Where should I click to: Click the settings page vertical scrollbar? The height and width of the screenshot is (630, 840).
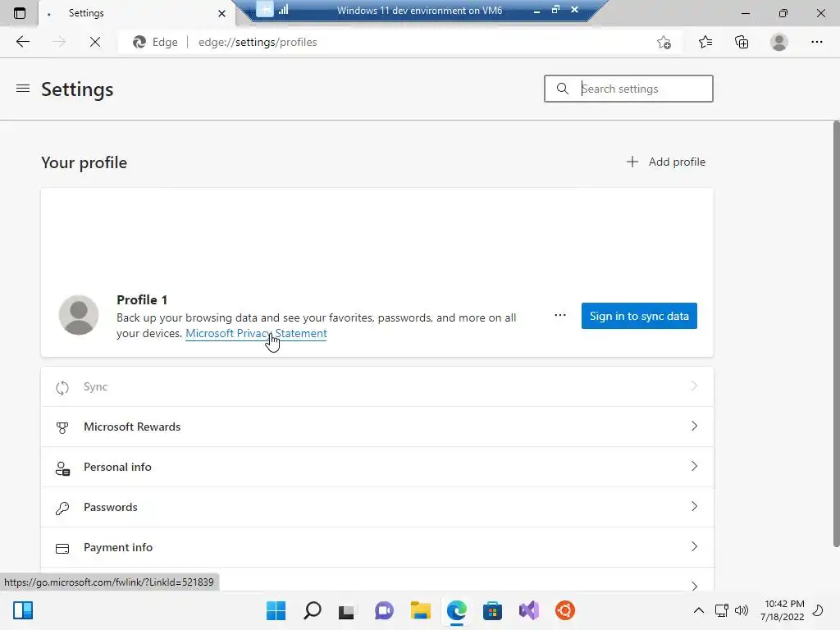(836, 335)
